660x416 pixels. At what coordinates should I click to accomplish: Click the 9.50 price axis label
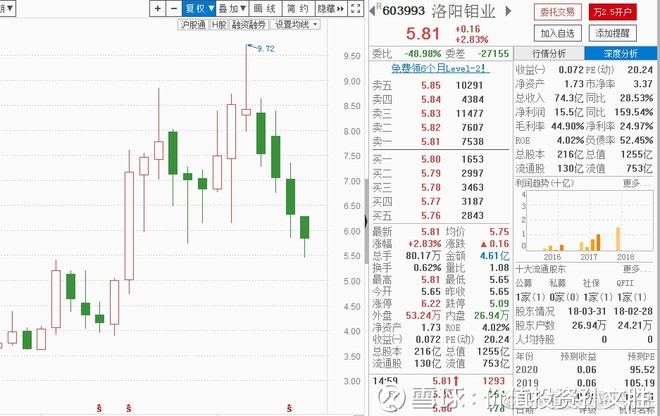[352, 56]
